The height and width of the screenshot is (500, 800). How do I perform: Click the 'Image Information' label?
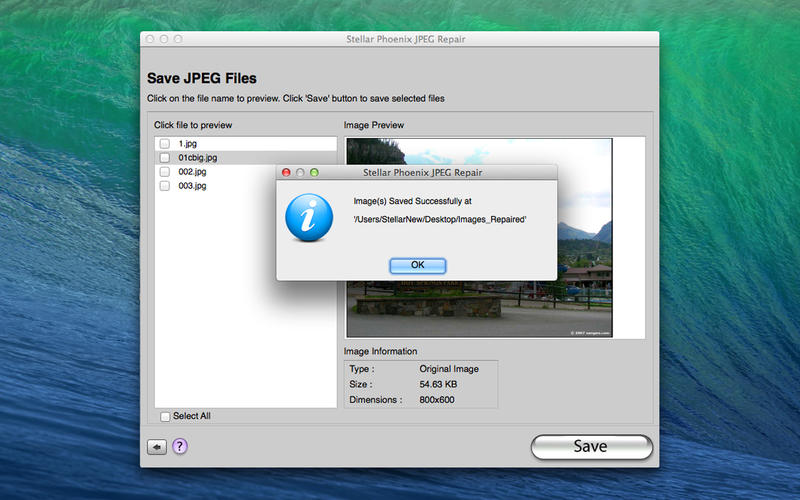(380, 351)
